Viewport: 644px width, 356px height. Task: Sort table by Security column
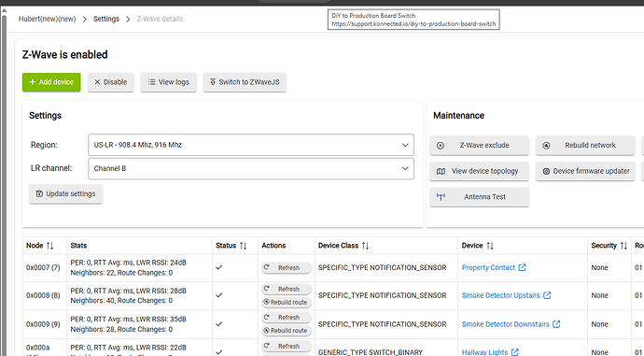(x=623, y=246)
